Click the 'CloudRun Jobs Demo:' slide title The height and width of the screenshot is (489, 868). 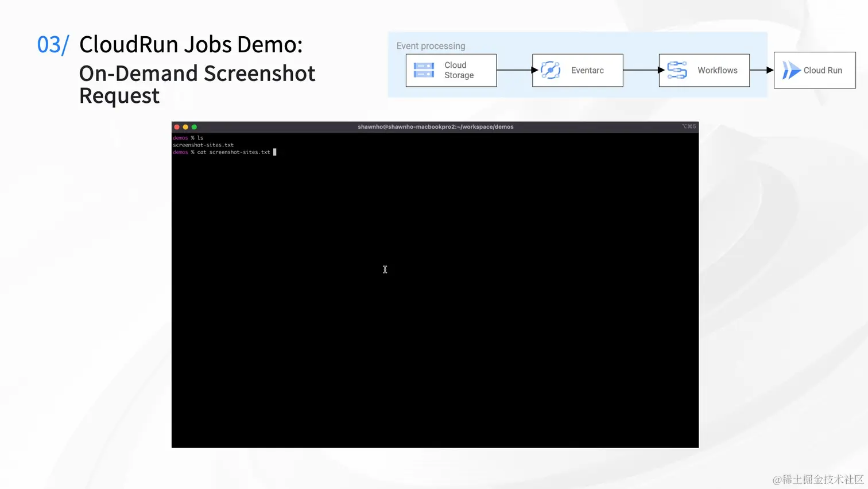click(191, 44)
